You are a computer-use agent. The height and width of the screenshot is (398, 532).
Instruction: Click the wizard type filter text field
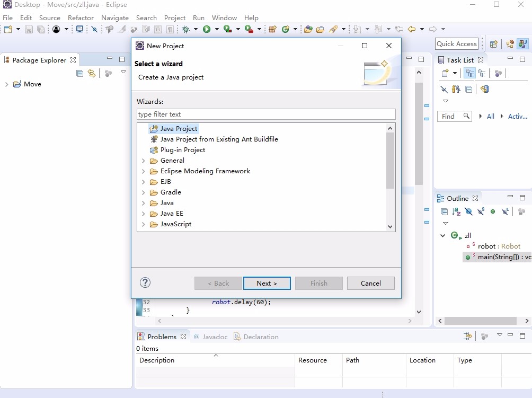tap(267, 114)
